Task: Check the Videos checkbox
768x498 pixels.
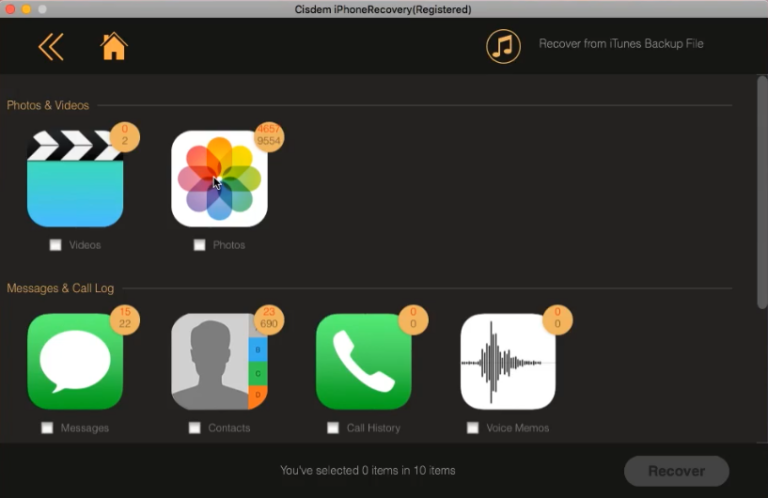Action: tap(55, 245)
